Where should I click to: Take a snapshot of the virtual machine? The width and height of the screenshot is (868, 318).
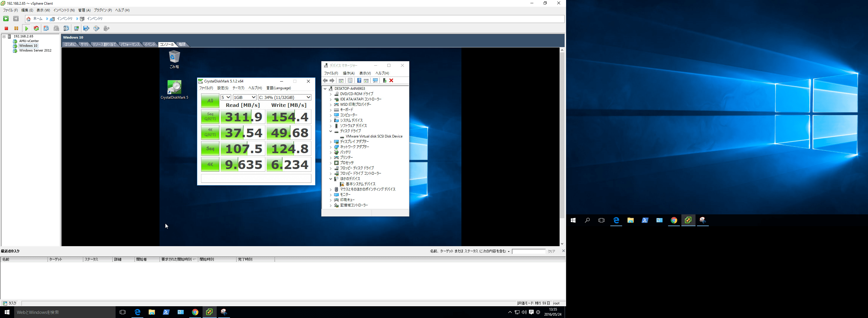click(x=47, y=29)
